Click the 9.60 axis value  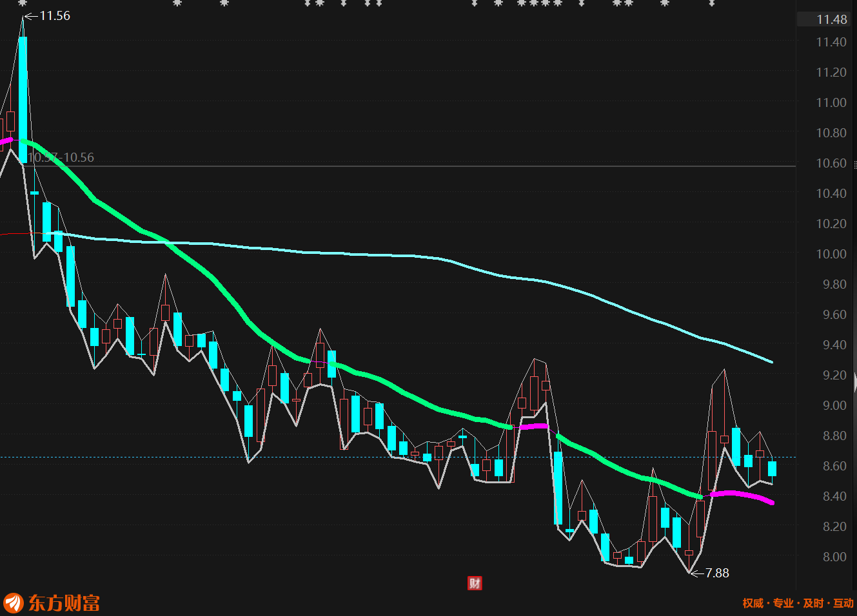pyautogui.click(x=834, y=314)
